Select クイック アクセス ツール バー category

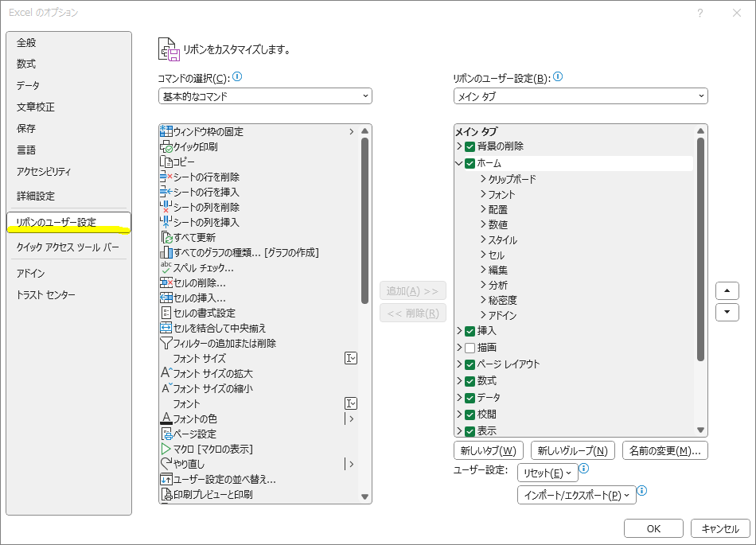(68, 247)
